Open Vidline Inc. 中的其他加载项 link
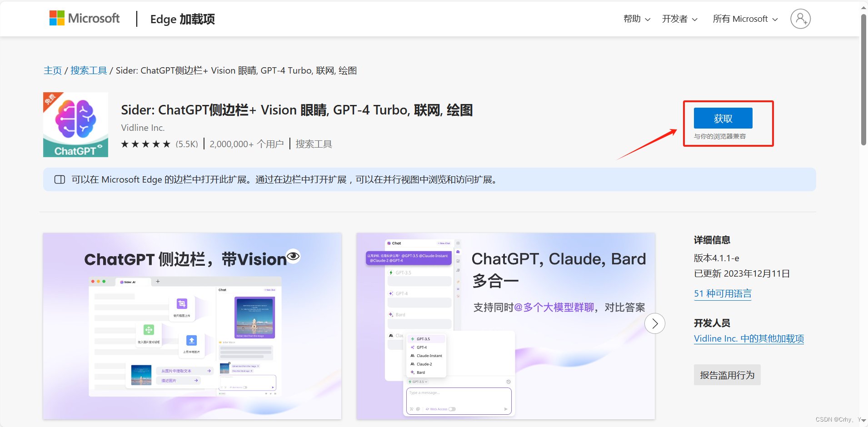 749,338
